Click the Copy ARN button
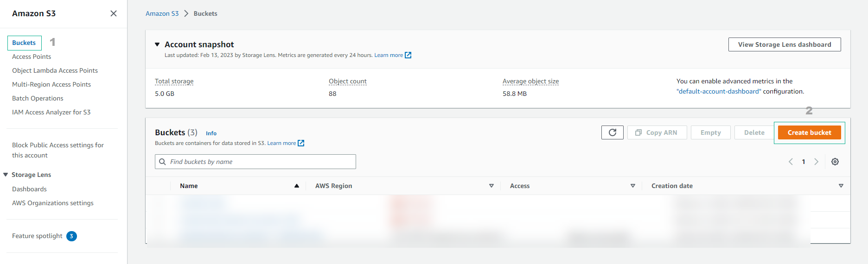868x264 pixels. click(657, 132)
